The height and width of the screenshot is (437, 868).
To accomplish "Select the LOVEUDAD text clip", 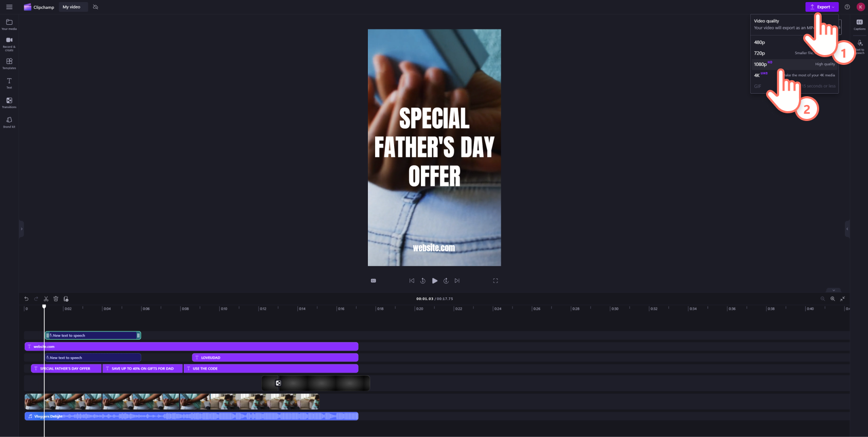I will [275, 358].
